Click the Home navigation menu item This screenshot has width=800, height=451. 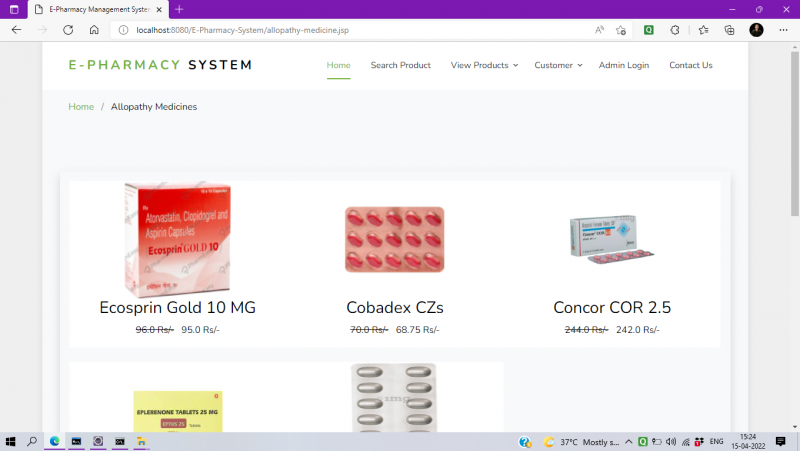click(x=338, y=65)
